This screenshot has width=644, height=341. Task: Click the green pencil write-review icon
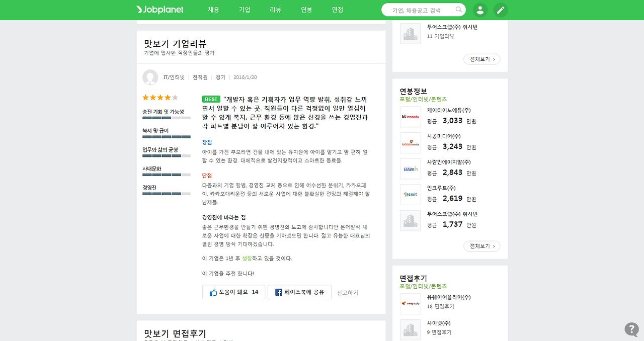500,10
